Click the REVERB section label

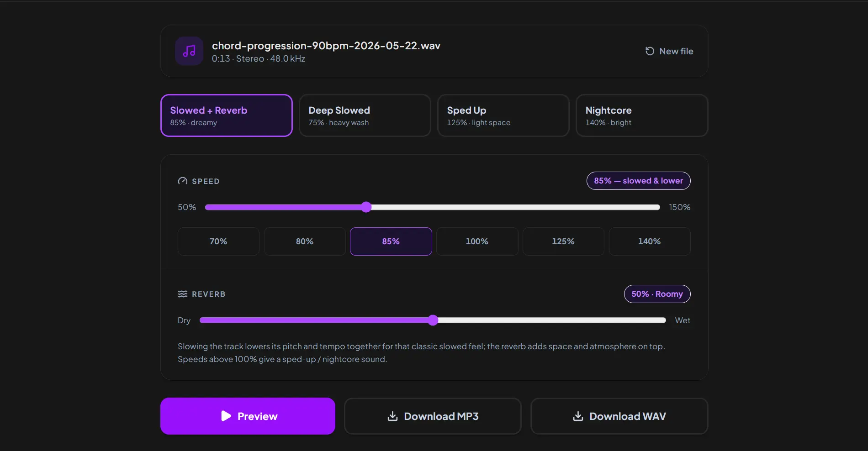coord(209,294)
